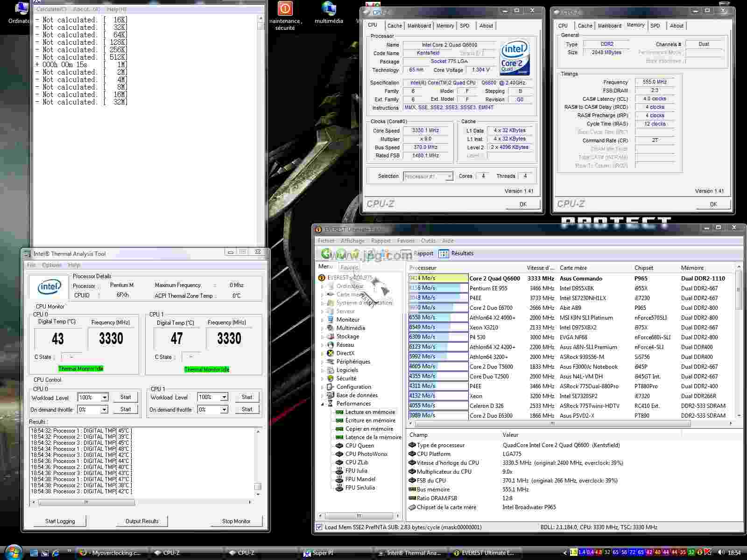Viewport: 747px width, 560px height.
Task: Open Copier en mémoire benchmark
Action: coord(369,429)
